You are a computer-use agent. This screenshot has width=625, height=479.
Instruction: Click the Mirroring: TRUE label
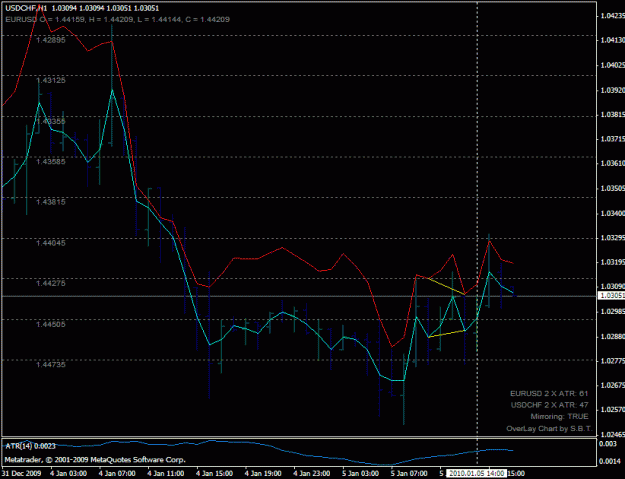coord(559,416)
